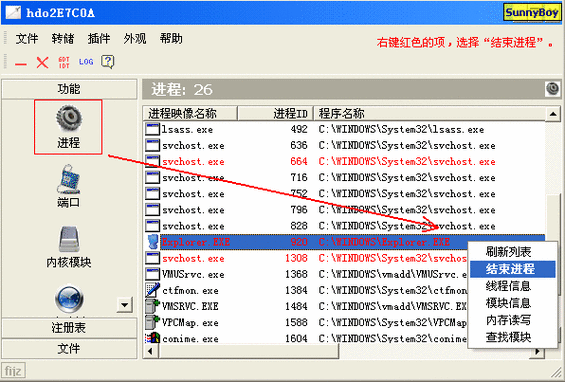Select the VMUSrvc.exe process name
Screen dimensions: 565x382
click(193, 274)
